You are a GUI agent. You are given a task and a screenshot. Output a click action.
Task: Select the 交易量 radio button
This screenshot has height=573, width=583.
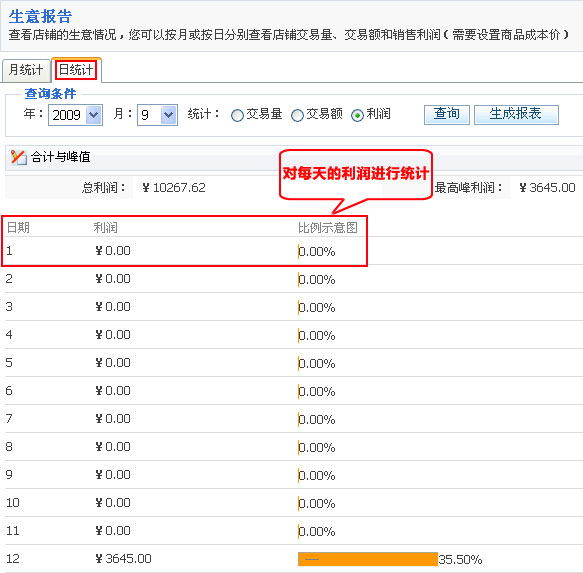pyautogui.click(x=237, y=115)
